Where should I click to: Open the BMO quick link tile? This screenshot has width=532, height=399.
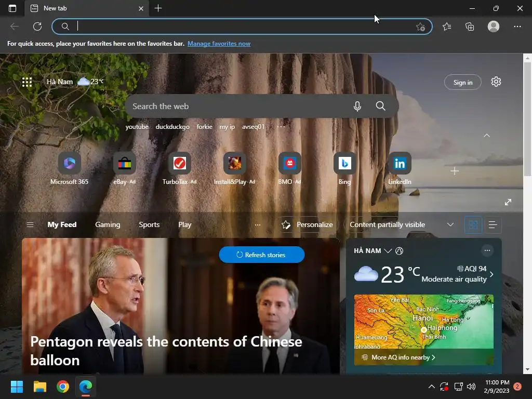(x=289, y=169)
